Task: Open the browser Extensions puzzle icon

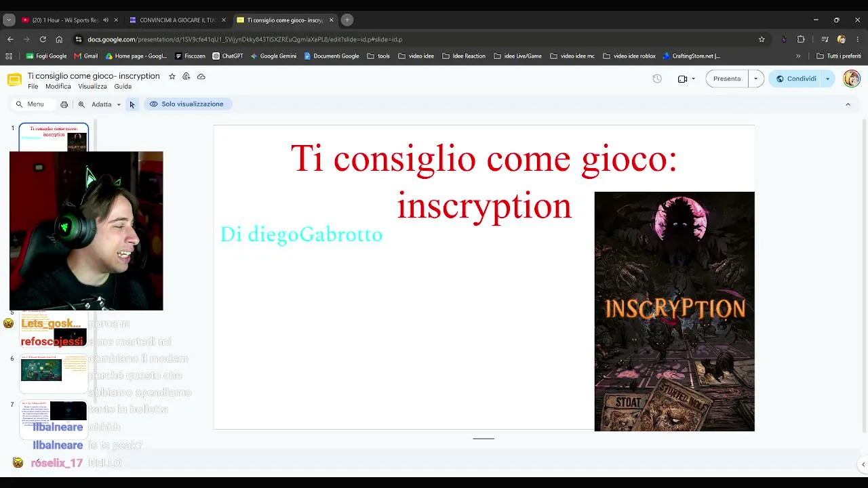Action: pyautogui.click(x=801, y=39)
